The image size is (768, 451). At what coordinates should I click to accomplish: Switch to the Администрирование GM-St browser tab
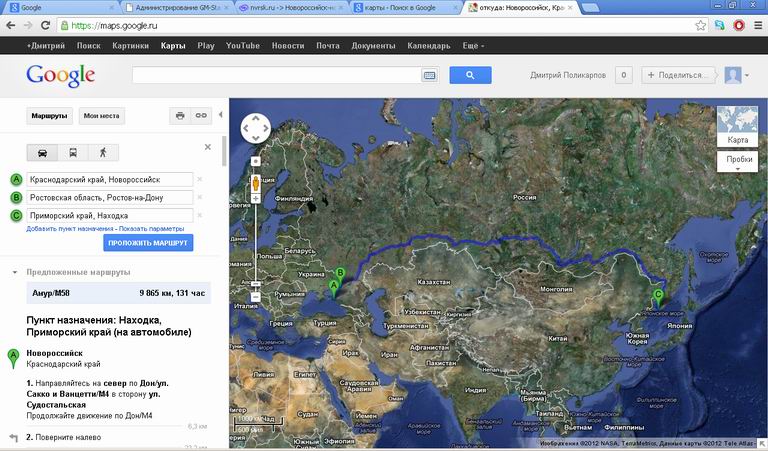tap(177, 8)
